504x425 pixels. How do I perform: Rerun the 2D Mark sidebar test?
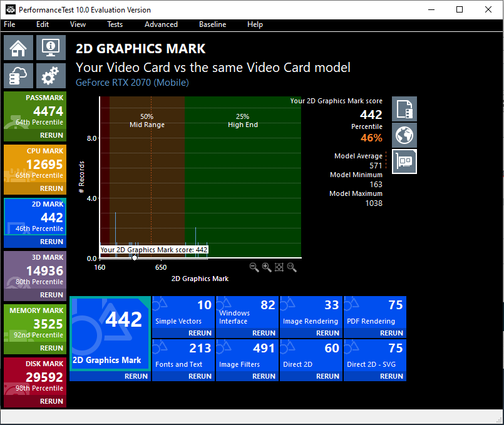coord(51,242)
